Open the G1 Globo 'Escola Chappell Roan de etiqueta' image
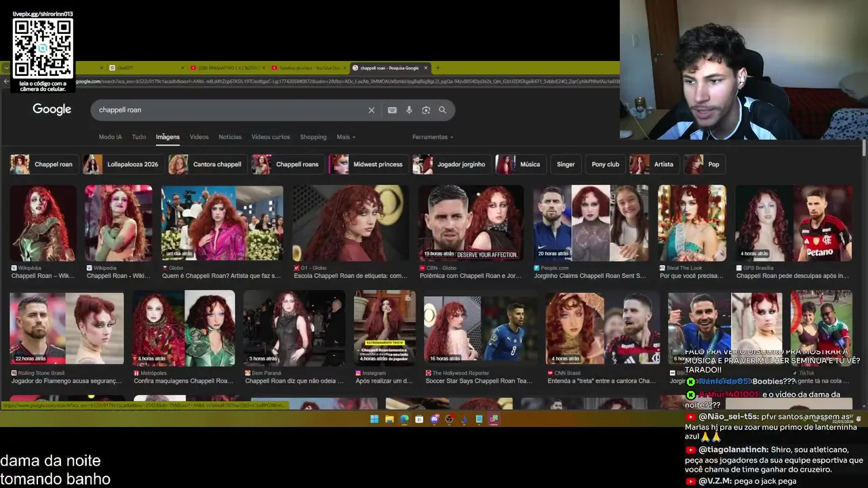The width and height of the screenshot is (868, 488). [x=350, y=223]
